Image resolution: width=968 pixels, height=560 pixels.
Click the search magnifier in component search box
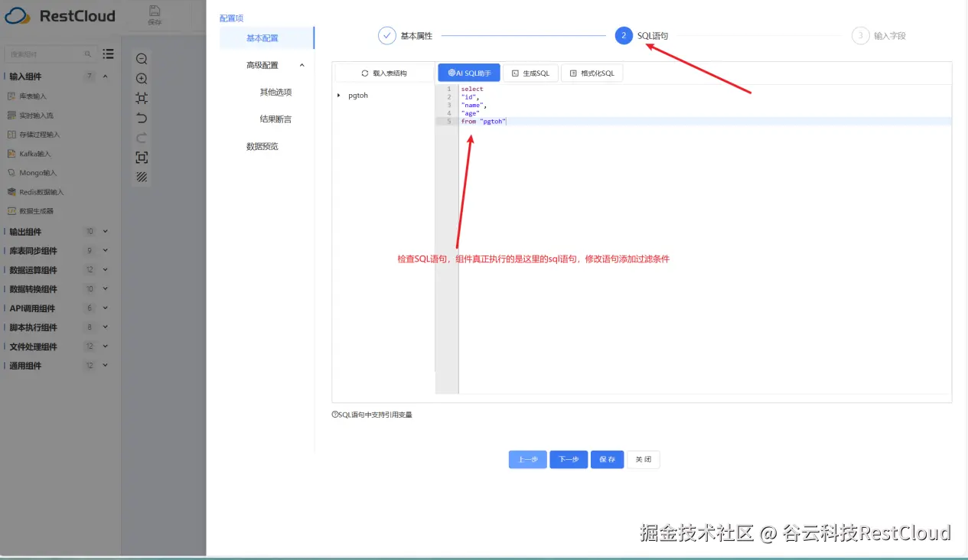[x=88, y=54]
